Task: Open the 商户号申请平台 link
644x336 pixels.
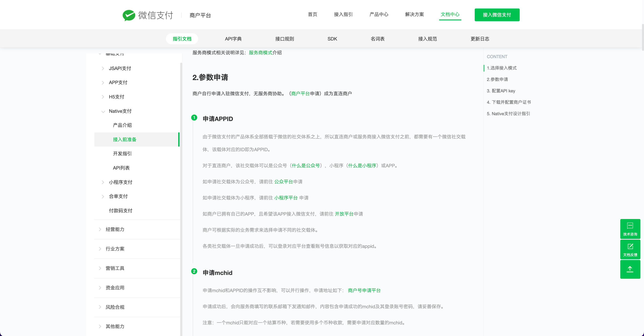Action: [364, 290]
